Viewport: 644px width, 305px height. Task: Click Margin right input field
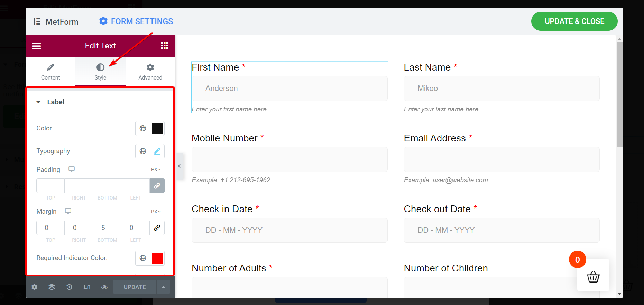tap(79, 228)
